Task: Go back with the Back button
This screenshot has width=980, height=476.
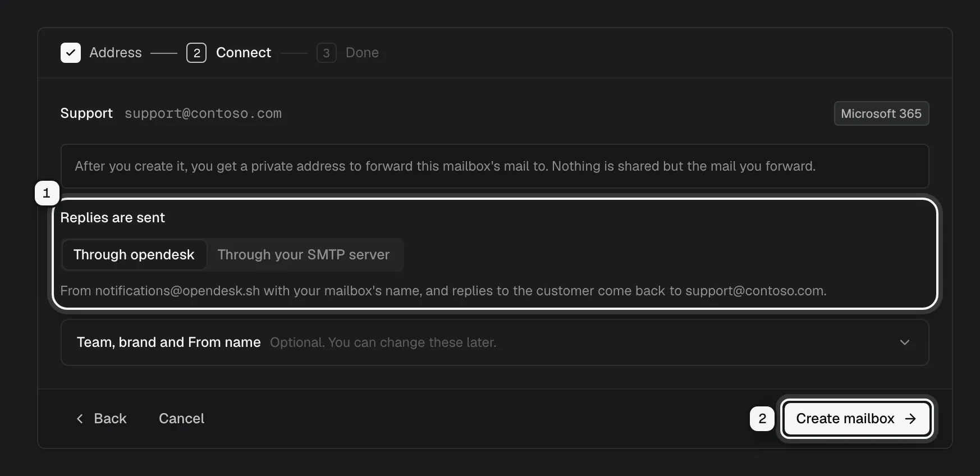Action: [x=102, y=419]
